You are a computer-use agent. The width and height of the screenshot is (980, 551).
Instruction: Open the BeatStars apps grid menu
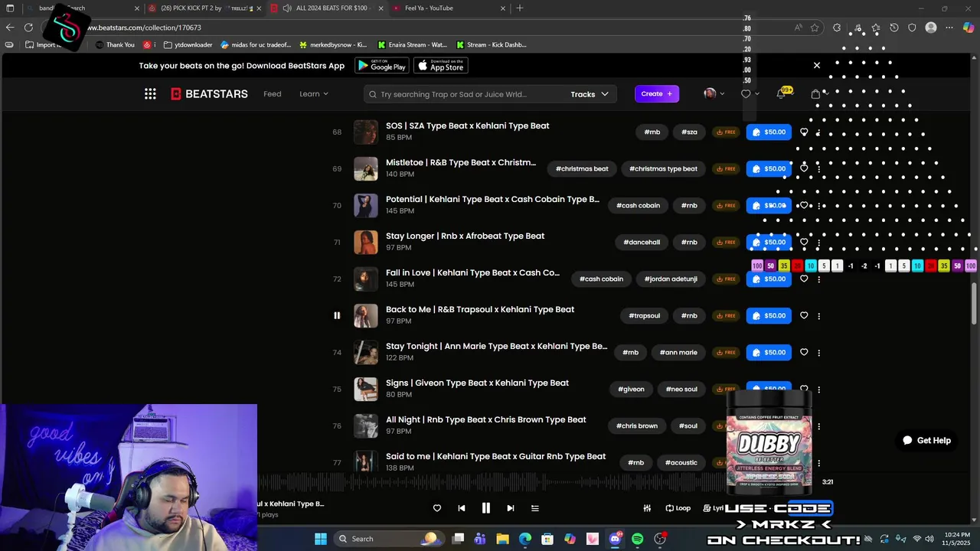pos(150,94)
